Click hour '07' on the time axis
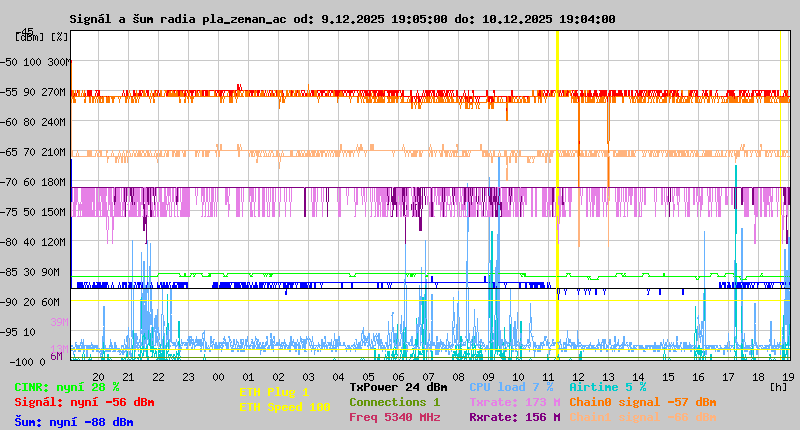Screen dimensions: 800x430 (428, 377)
